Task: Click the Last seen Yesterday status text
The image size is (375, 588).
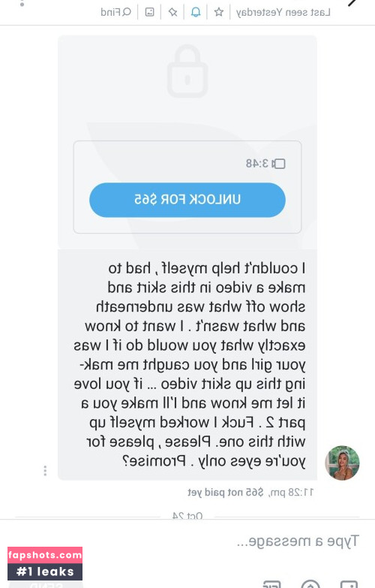Action: click(283, 12)
